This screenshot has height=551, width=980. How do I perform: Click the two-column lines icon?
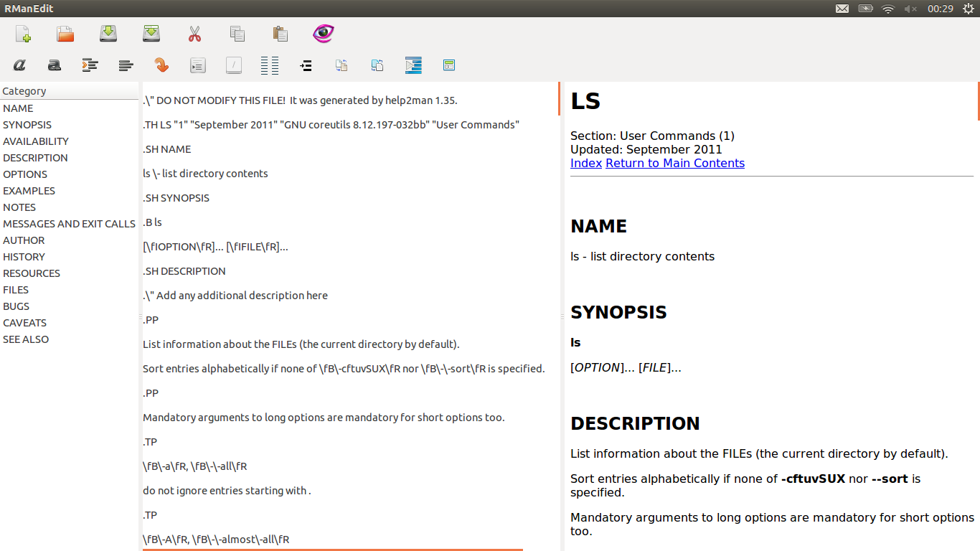pyautogui.click(x=270, y=65)
